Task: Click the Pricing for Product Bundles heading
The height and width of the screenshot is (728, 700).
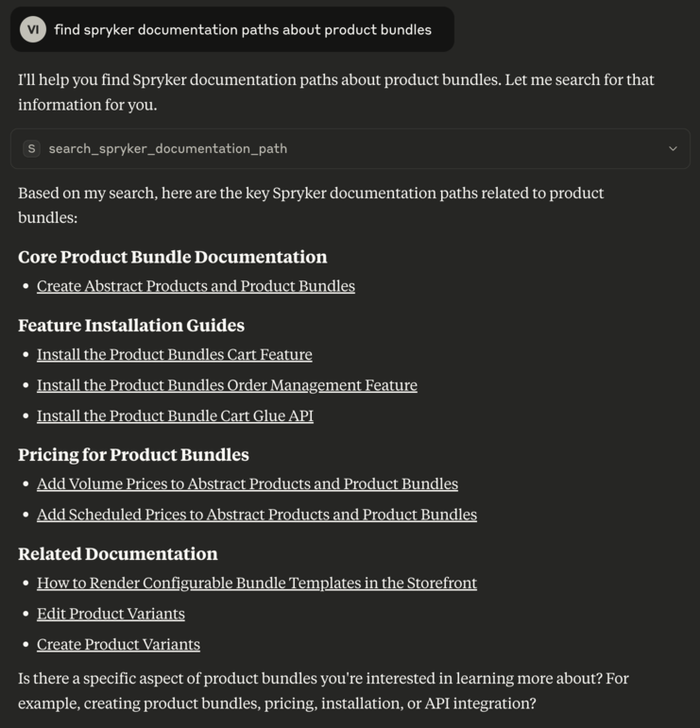Action: point(133,455)
